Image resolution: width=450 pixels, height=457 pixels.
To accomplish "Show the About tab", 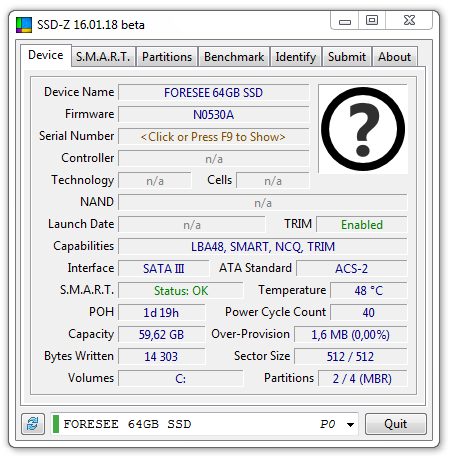I will 394,57.
